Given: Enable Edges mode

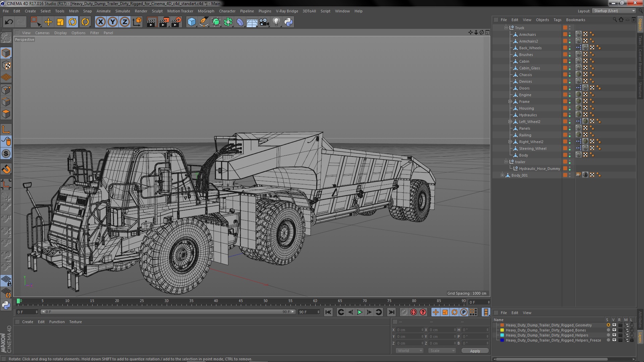Looking at the screenshot, I should (x=6, y=102).
